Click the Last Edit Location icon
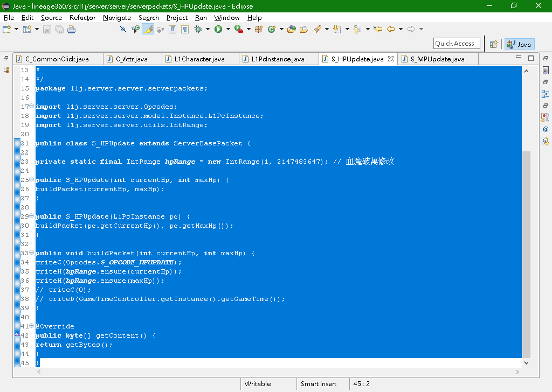Viewport: 552px width, 392px height. (378, 29)
